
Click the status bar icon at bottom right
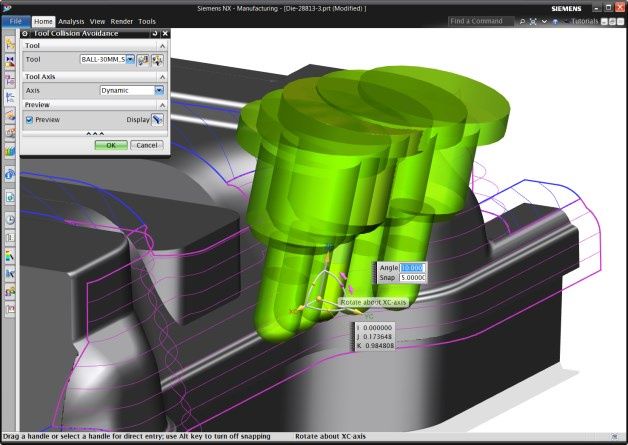614,437
